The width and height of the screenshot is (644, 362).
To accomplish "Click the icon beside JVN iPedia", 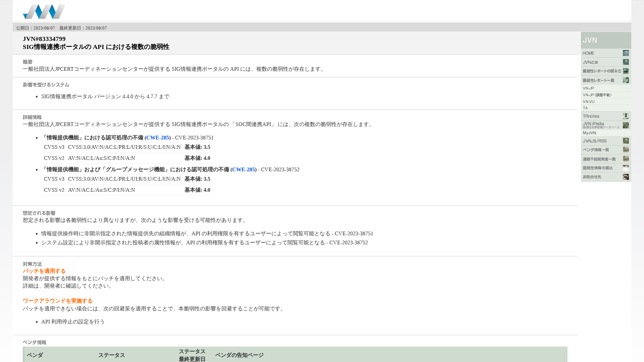I will tap(626, 125).
